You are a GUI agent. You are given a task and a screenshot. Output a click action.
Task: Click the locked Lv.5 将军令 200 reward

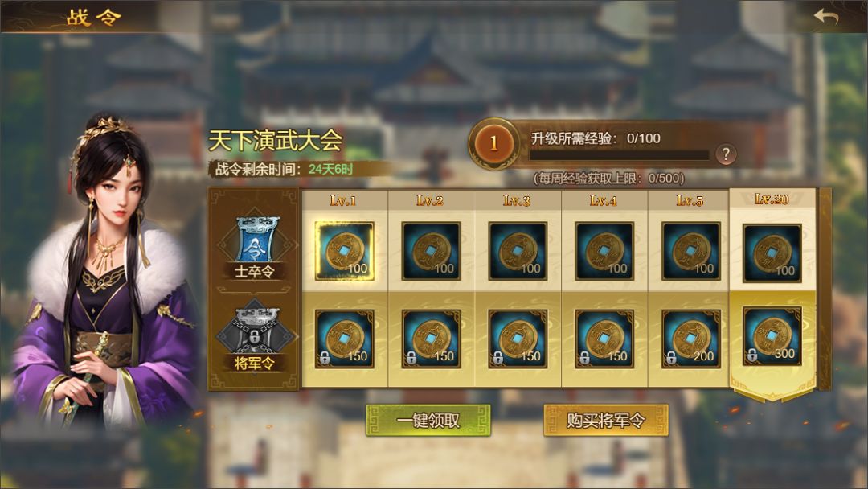691,339
